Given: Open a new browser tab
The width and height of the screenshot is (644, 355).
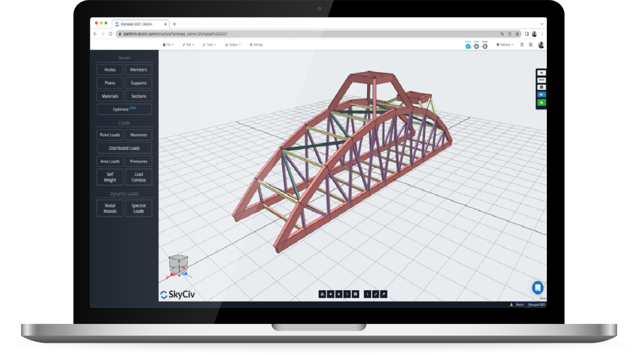Looking at the screenshot, I should tap(174, 24).
